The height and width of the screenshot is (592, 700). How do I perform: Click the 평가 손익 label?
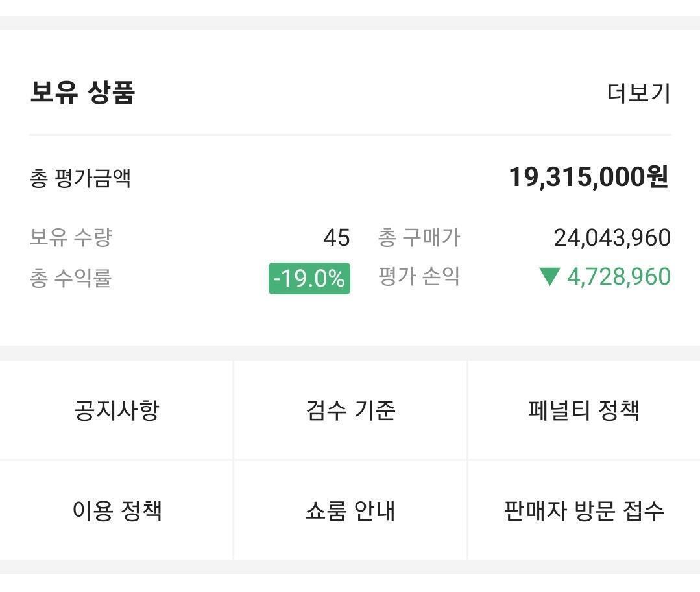tap(419, 277)
